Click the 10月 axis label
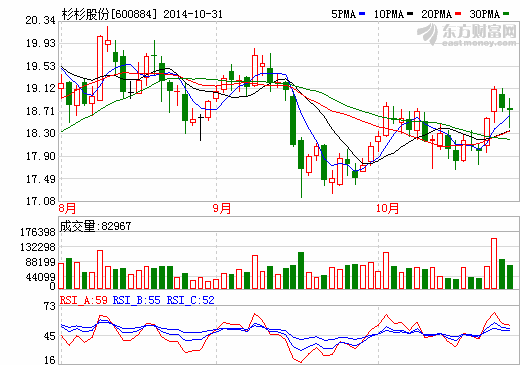The width and height of the screenshot is (520, 365). tap(387, 208)
